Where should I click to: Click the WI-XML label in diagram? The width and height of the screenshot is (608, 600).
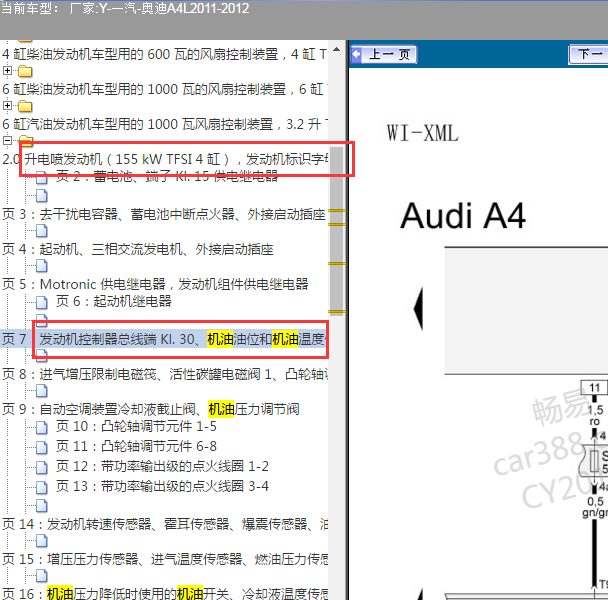[423, 133]
